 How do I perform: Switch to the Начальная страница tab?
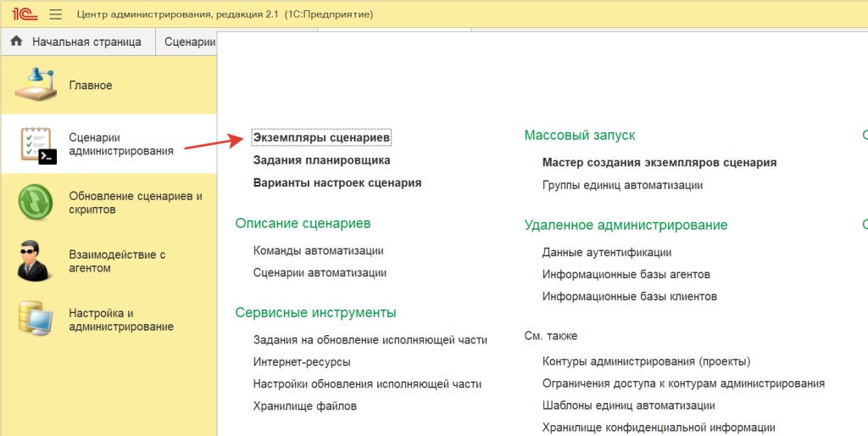pyautogui.click(x=86, y=42)
